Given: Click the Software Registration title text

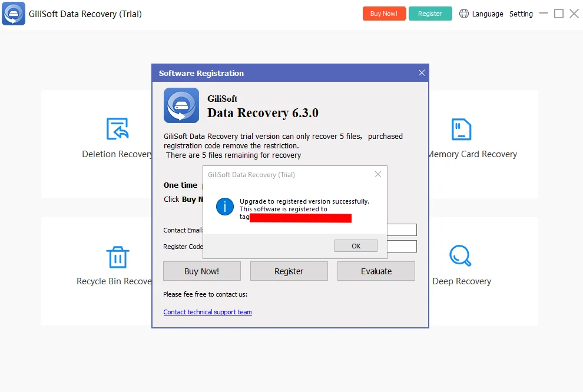Looking at the screenshot, I should pos(201,73).
